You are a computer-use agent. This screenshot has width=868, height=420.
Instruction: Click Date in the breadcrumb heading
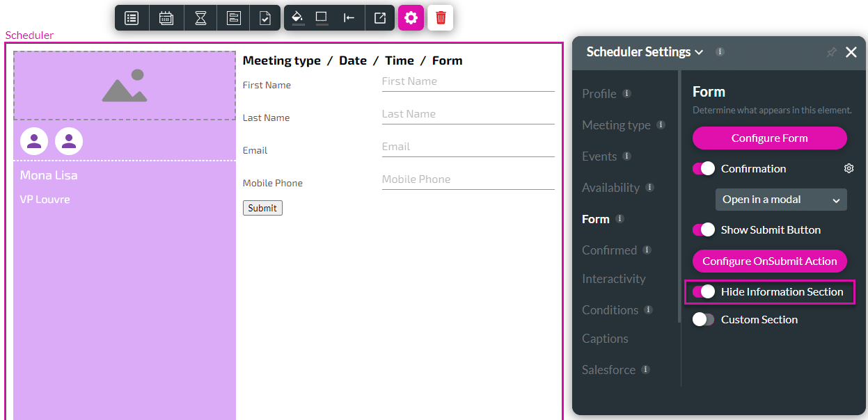pyautogui.click(x=353, y=60)
